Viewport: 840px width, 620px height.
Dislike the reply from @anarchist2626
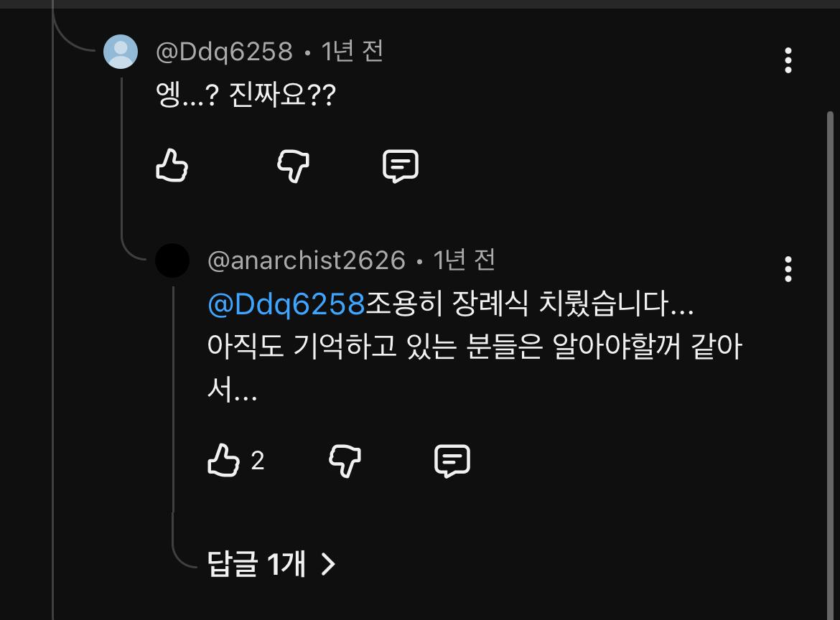click(345, 461)
